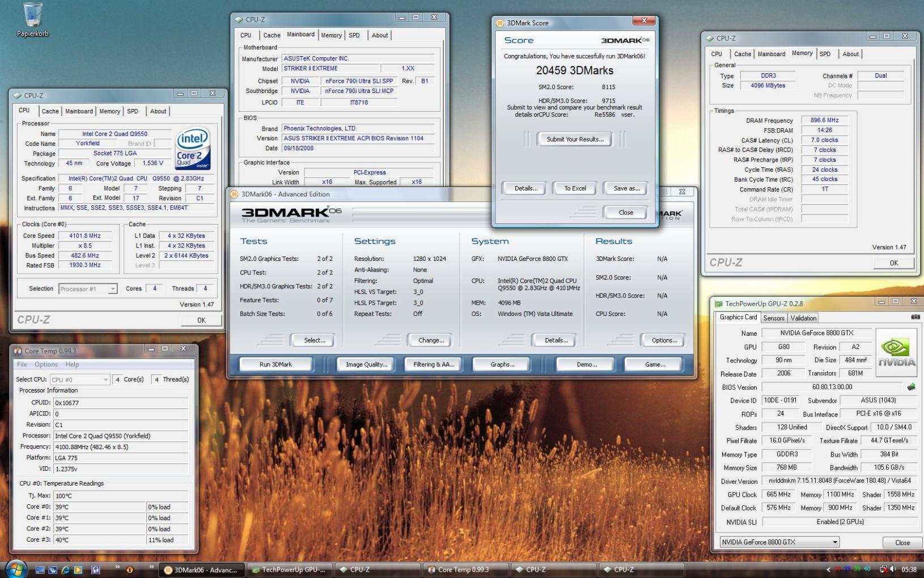Switch to 3DMark06 taskbar button
This screenshot has width=924, height=578.
(x=201, y=569)
